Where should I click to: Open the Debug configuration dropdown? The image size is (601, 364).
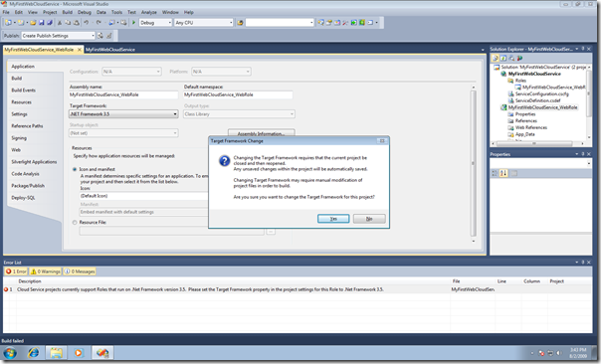[155, 23]
